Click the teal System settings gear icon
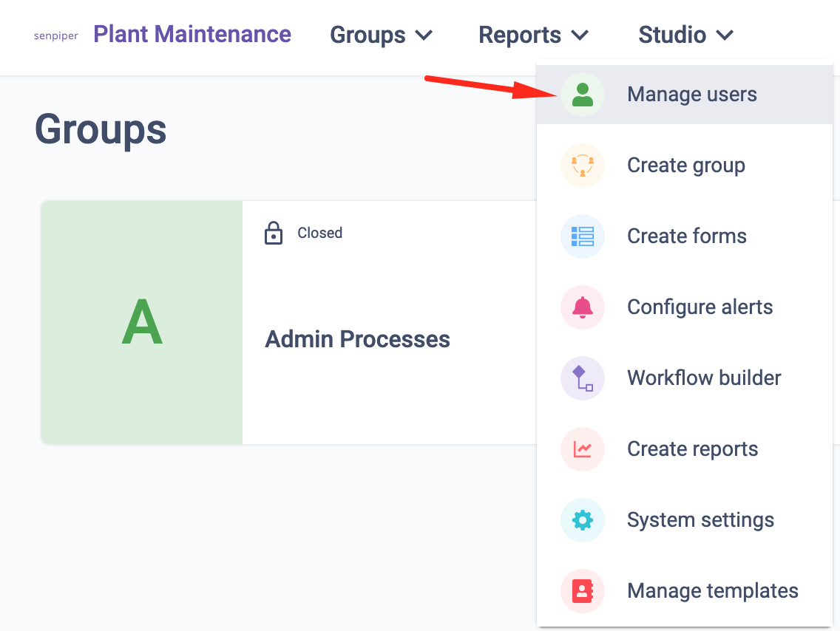The height and width of the screenshot is (631, 840). point(583,520)
